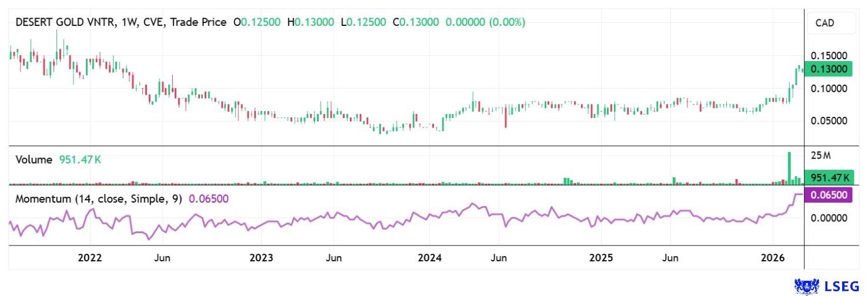Click the low value L0.12500
Image resolution: width=868 pixels, height=296 pixels.
pos(363,22)
